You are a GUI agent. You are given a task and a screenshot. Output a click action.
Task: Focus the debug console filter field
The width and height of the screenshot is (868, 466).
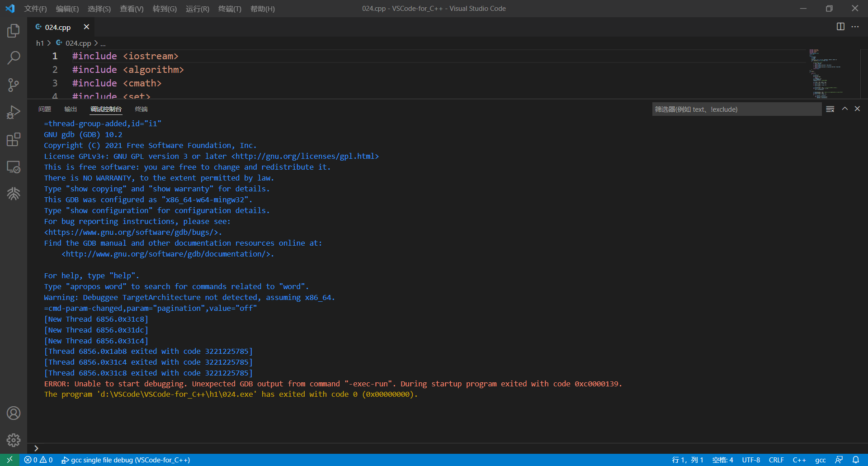click(x=737, y=109)
